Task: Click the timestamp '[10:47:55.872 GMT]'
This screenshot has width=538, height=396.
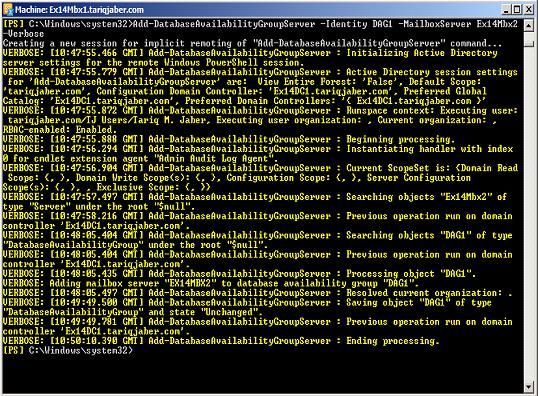Action: [x=96, y=110]
